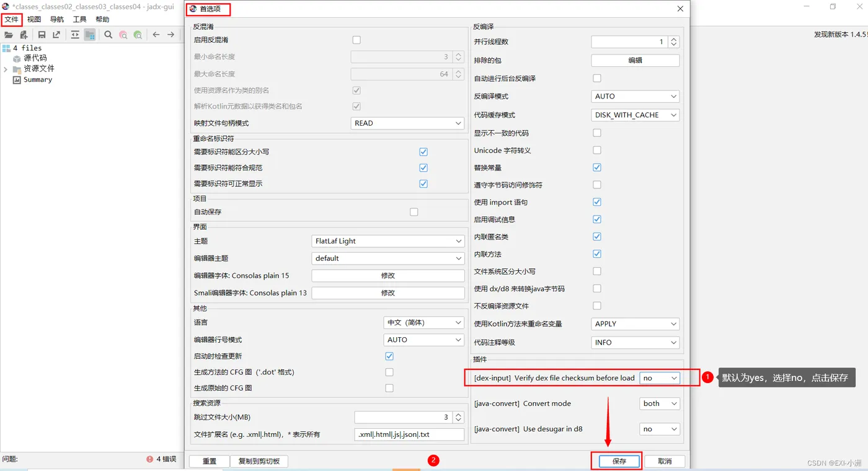Open the 代码缓存模式 DISK_WITH_CACHE dropdown
Viewport: 868px width, 471px height.
click(x=635, y=115)
